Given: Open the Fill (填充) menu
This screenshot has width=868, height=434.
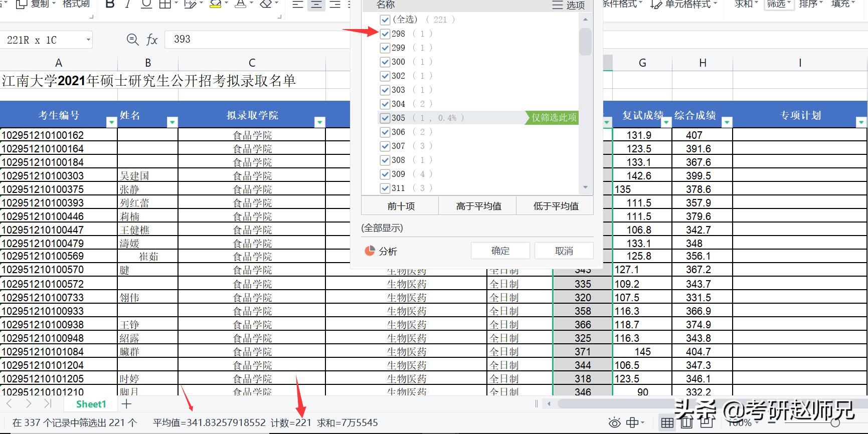Looking at the screenshot, I should click(843, 4).
